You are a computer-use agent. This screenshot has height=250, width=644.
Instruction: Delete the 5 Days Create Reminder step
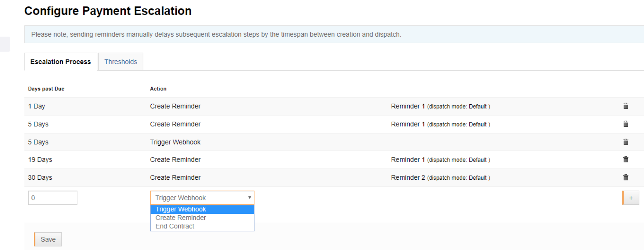626,124
